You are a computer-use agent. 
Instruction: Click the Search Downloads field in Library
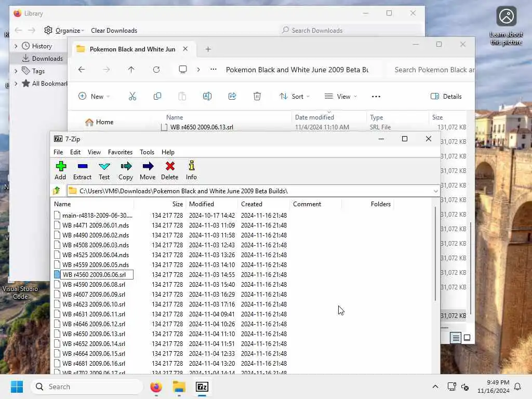click(x=350, y=31)
